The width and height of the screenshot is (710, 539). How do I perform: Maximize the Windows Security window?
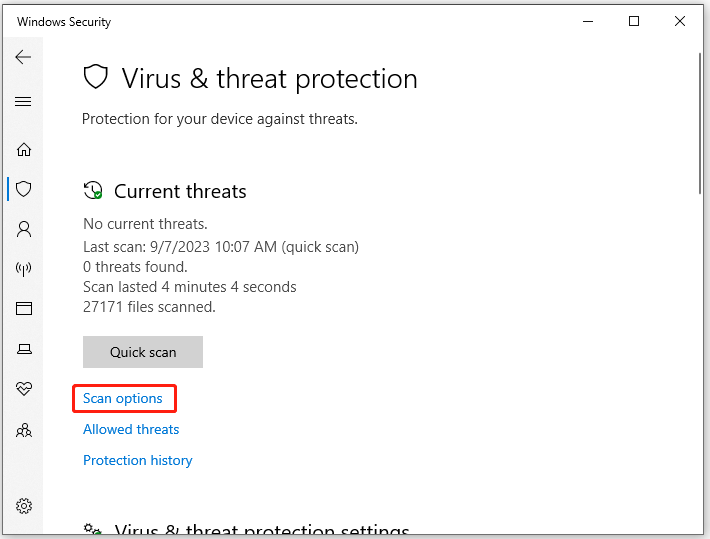tap(633, 21)
